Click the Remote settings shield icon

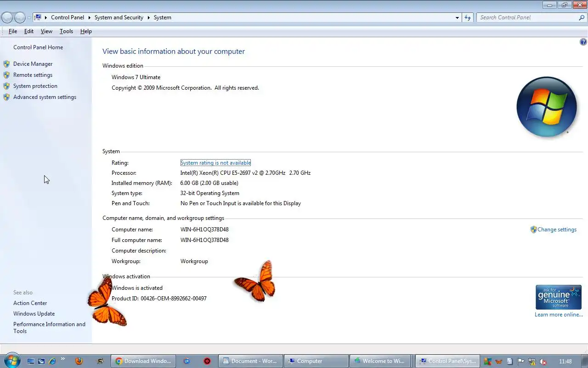(x=6, y=75)
